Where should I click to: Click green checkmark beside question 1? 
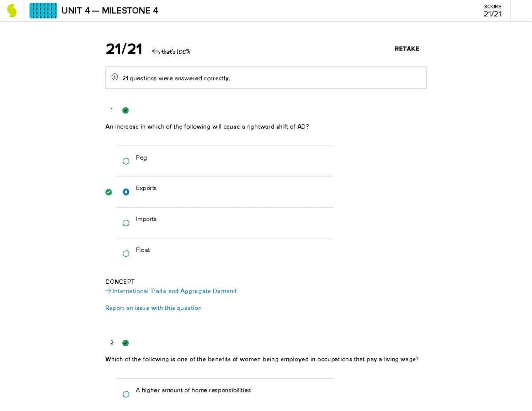tap(125, 110)
